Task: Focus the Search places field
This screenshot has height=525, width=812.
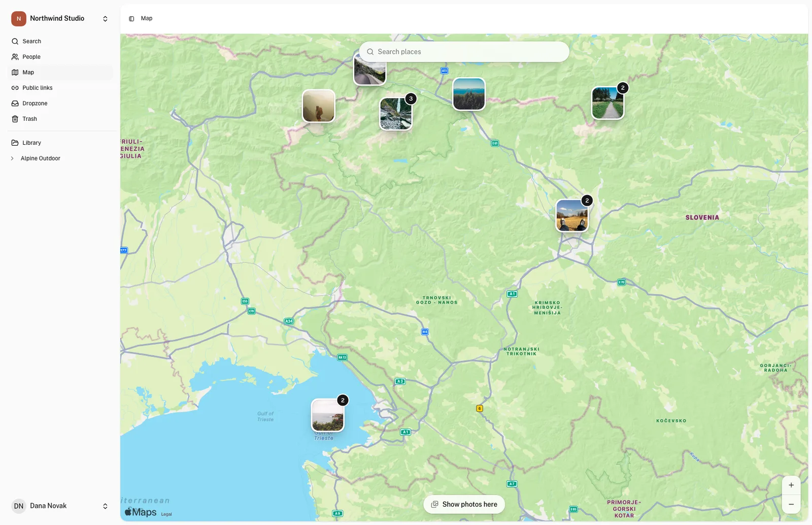Action: (x=464, y=52)
